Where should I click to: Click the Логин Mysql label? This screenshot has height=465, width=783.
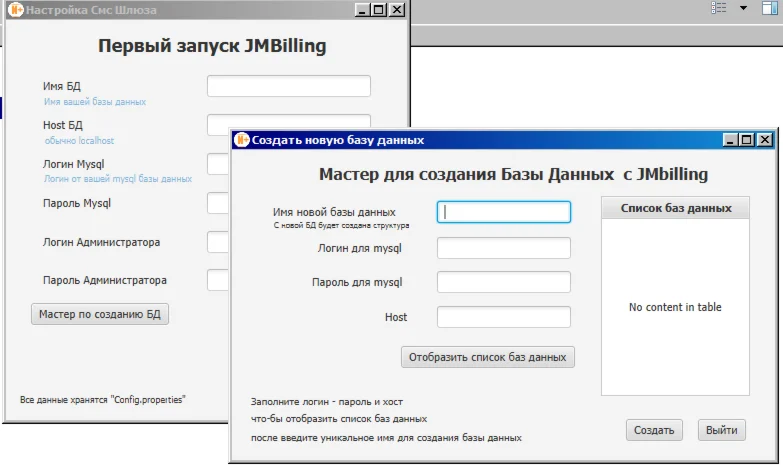click(x=73, y=164)
